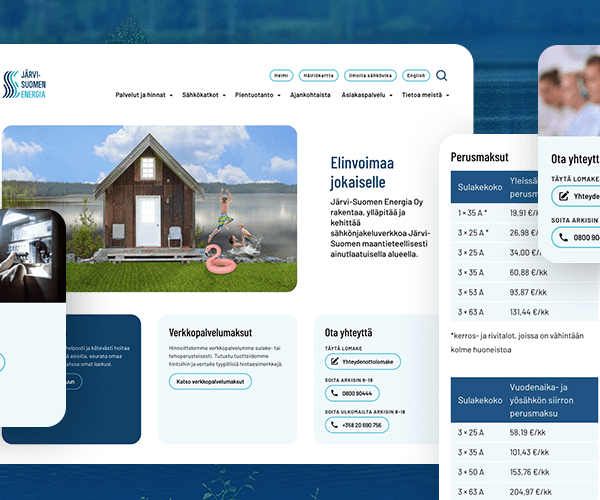Click the Helmi pill button
Screen dimensions: 600x500
point(281,76)
